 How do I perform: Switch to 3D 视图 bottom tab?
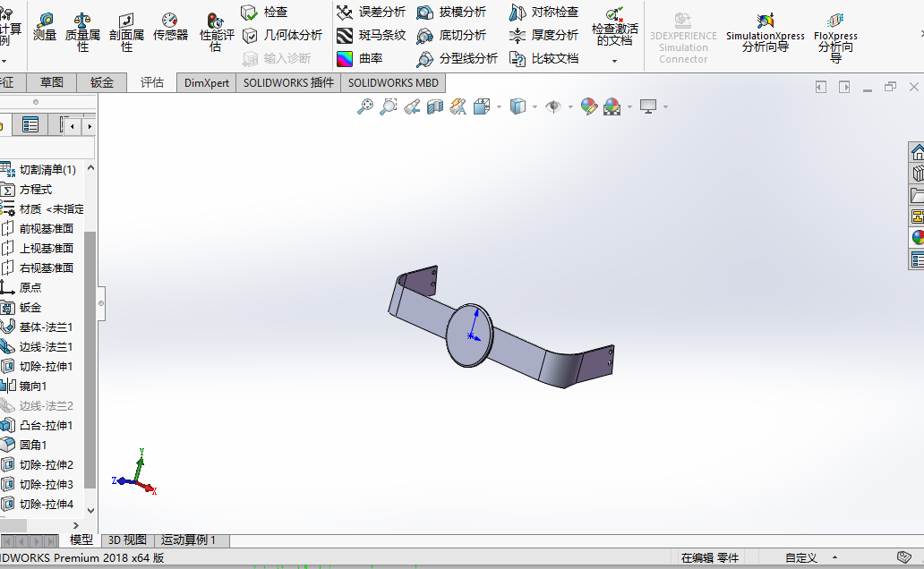point(127,540)
